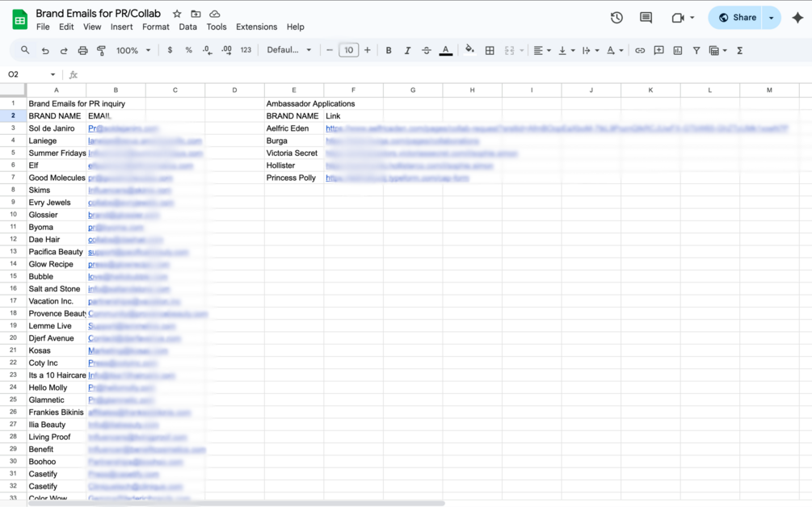Open the Sol de Janiro email link
This screenshot has width=812, height=507.
(124, 128)
